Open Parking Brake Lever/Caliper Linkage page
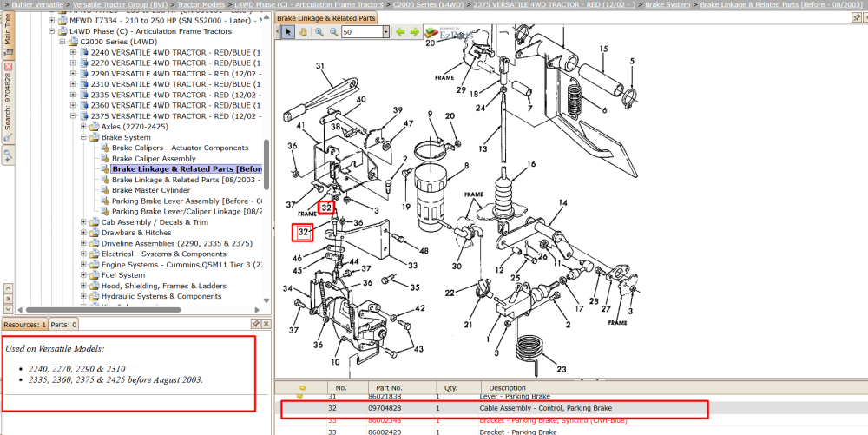Screen dimensions: 868x435 [x=187, y=211]
